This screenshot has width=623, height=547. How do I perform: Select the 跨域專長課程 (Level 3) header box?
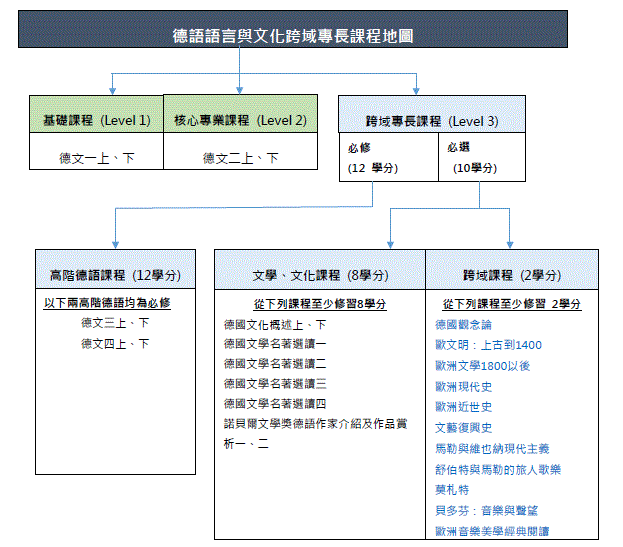[x=432, y=114]
